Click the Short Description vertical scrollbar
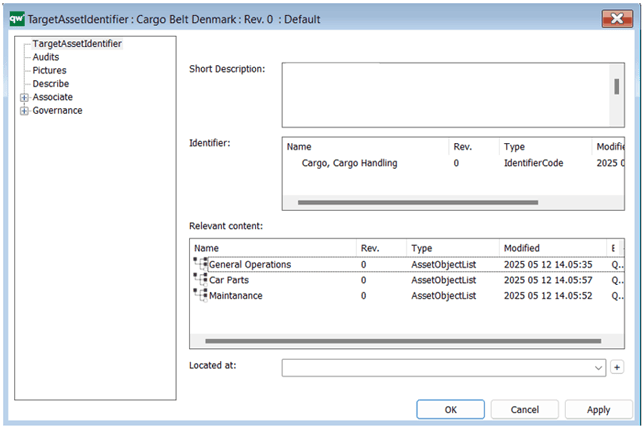Screen dimensions: 642x428 (617, 87)
